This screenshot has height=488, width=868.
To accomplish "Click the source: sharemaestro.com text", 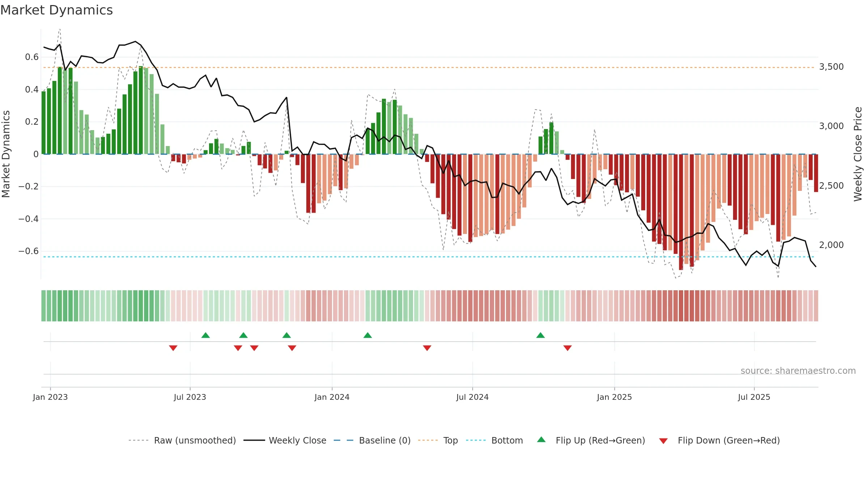I will tap(798, 371).
